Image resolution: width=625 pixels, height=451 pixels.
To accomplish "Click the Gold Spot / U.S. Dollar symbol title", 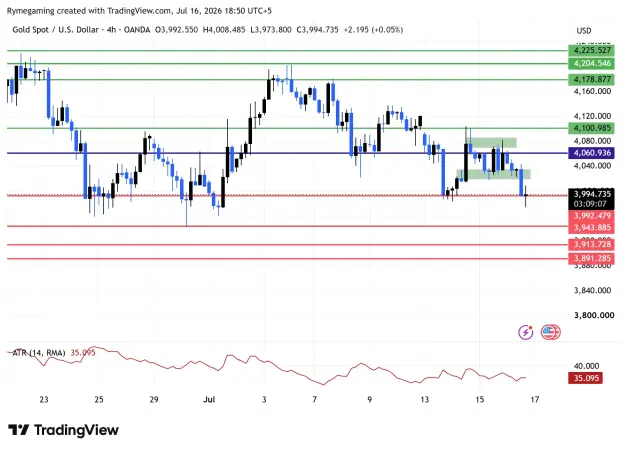I will pos(55,30).
